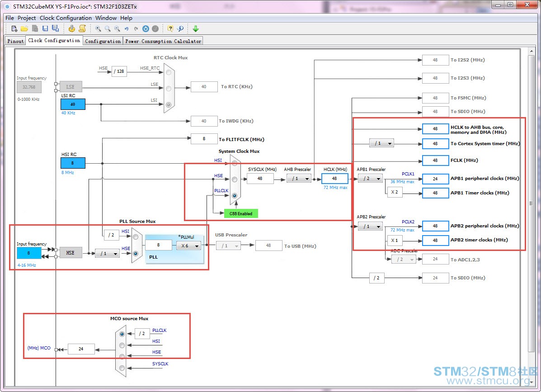Select HSI in System Clock Mux
541x392 pixels.
coord(235,163)
